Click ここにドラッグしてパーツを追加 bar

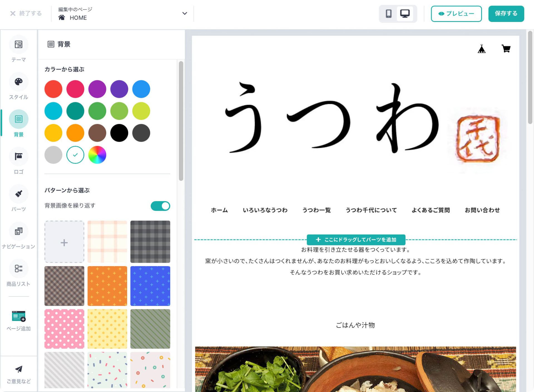click(356, 239)
